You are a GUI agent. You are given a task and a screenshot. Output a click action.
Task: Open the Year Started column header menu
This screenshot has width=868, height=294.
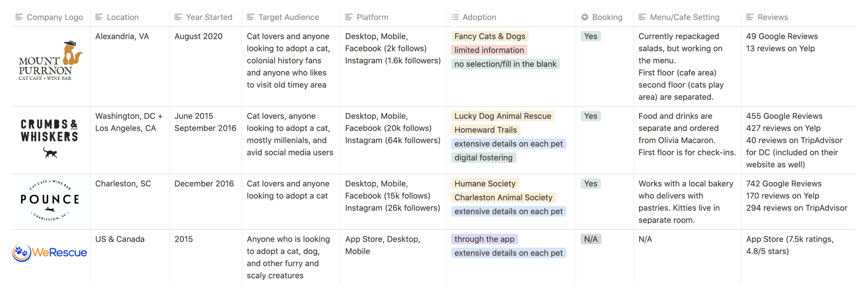point(205,17)
